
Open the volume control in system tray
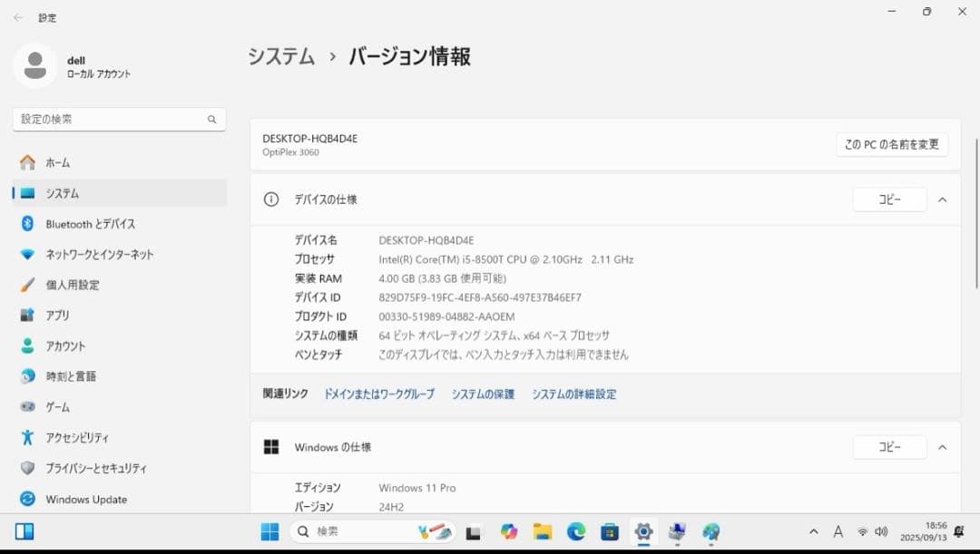click(x=881, y=531)
